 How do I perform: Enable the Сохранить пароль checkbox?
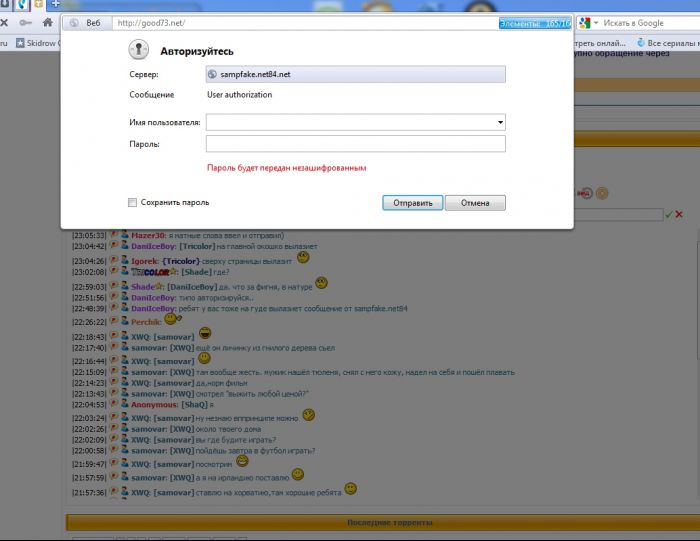click(133, 203)
